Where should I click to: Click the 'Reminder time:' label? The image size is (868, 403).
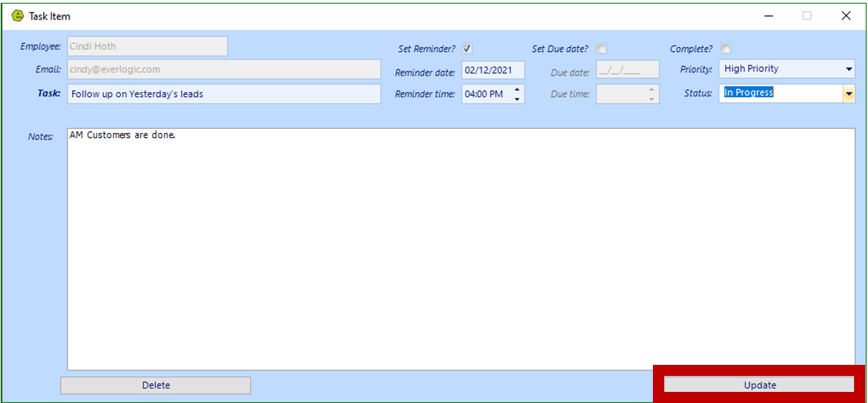click(x=425, y=94)
